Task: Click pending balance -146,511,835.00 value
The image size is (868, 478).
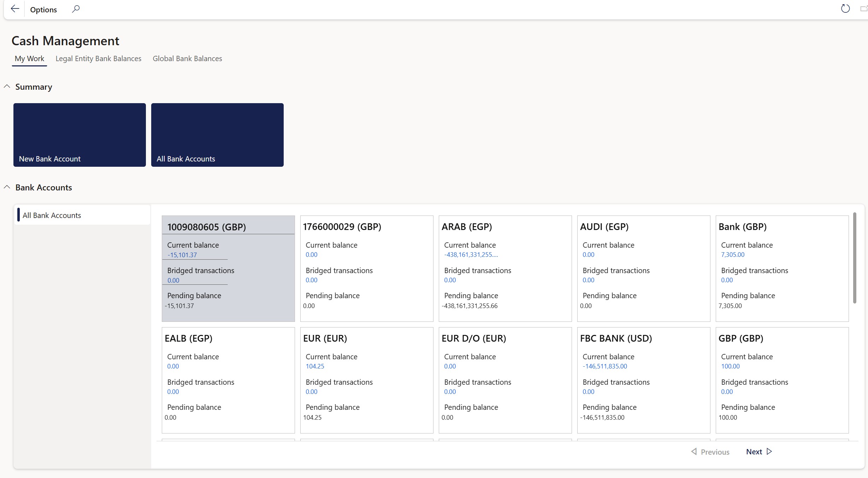Action: click(602, 418)
